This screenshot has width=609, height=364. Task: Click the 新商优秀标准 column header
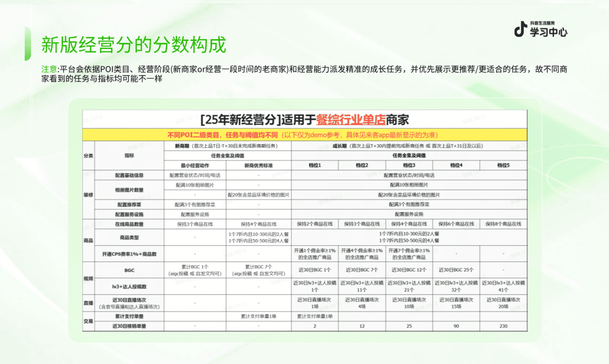point(258,166)
